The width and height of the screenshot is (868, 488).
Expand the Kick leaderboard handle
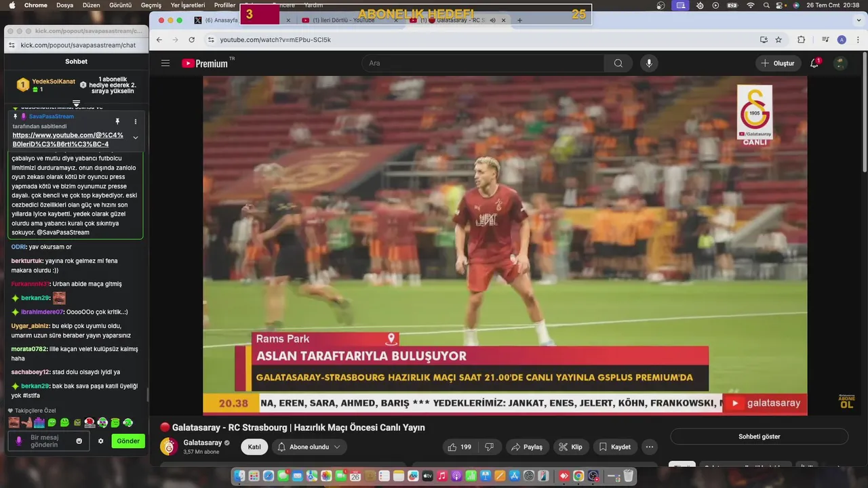[76, 103]
